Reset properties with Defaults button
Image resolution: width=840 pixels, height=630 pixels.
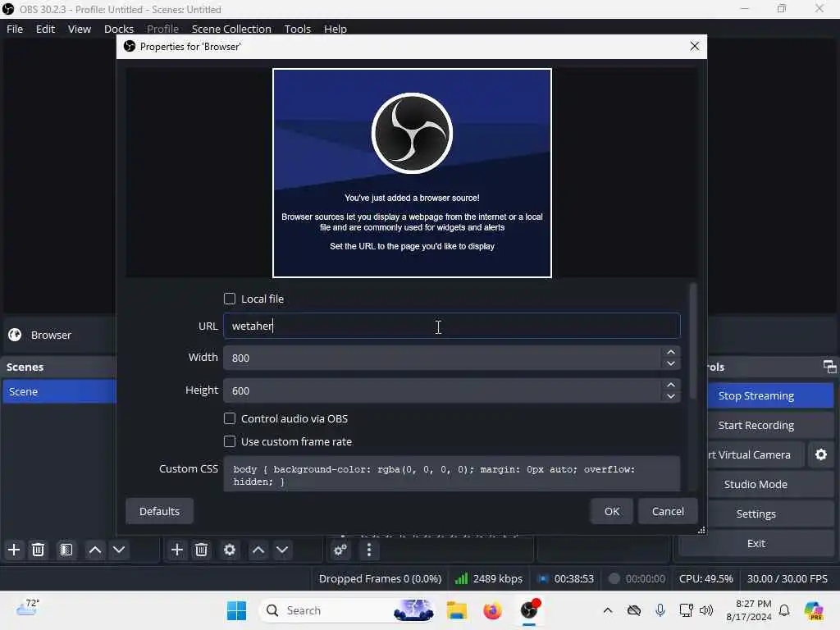(159, 511)
